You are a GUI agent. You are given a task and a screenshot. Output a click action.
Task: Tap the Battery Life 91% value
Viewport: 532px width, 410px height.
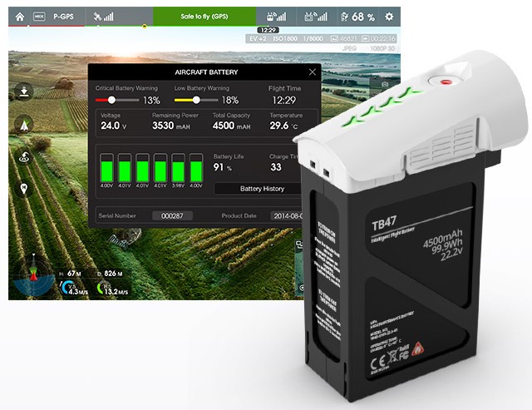point(223,167)
